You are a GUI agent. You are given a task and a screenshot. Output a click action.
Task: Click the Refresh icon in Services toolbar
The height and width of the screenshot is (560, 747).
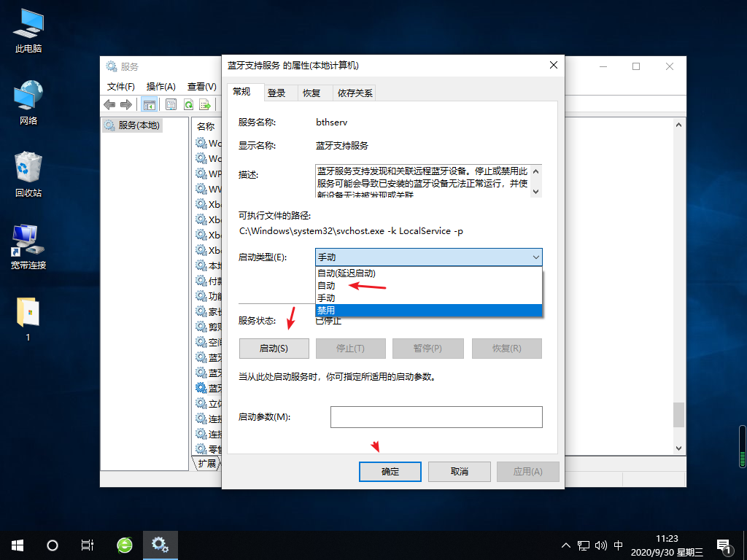pyautogui.click(x=187, y=104)
